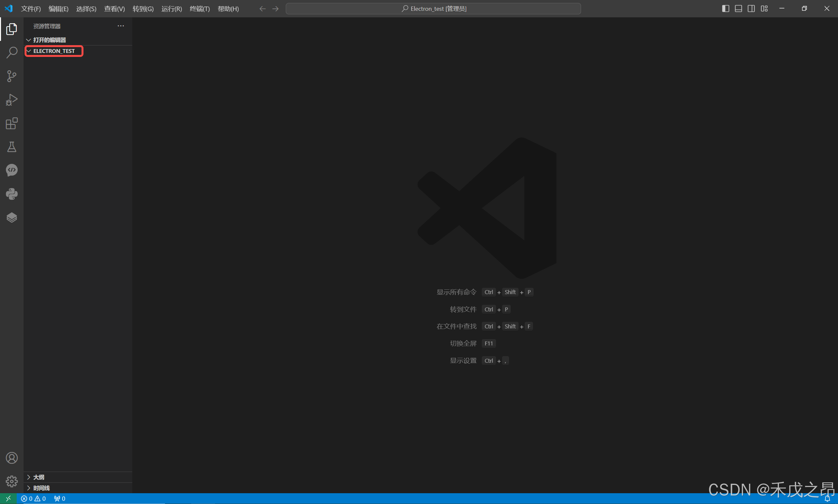This screenshot has width=838, height=504.
Task: Open the 运行(R) menu
Action: point(172,9)
